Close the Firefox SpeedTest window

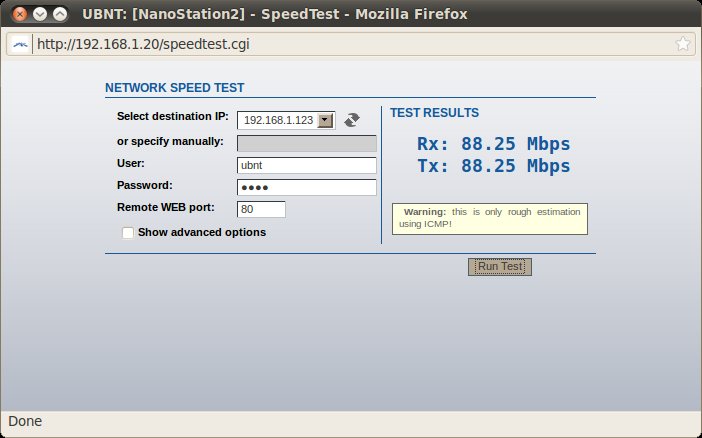click(17, 14)
